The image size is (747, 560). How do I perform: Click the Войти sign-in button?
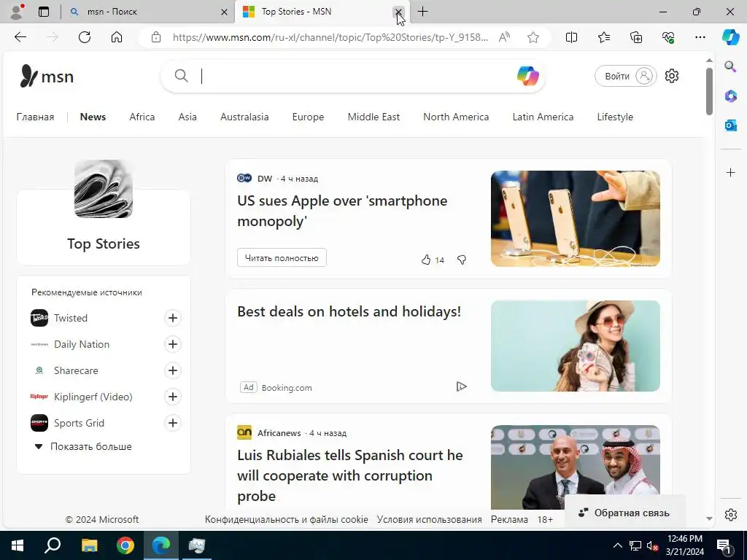click(625, 76)
